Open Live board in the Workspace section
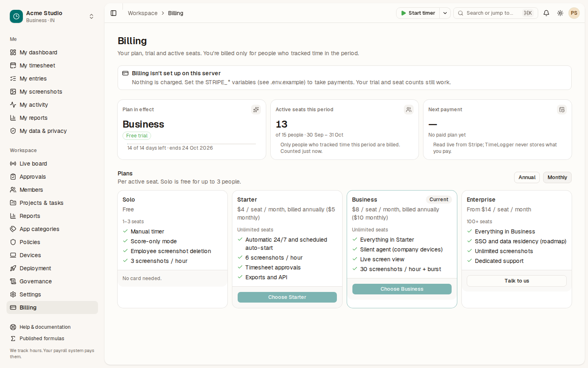This screenshot has width=588, height=368. tap(52, 164)
